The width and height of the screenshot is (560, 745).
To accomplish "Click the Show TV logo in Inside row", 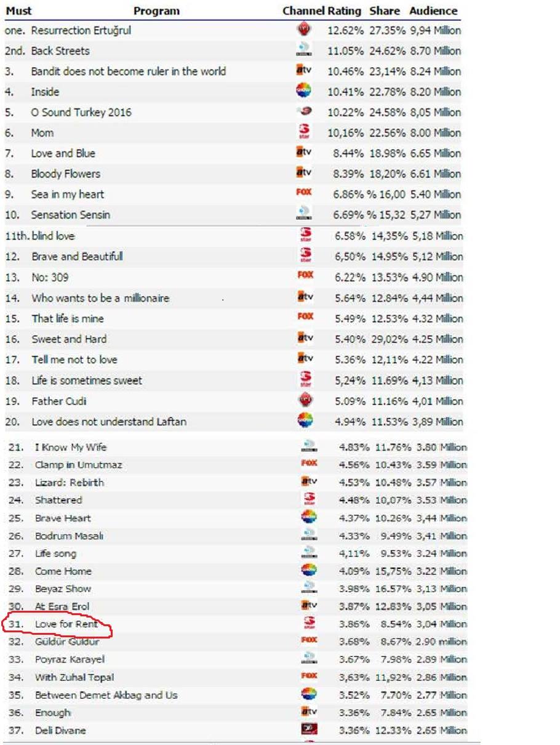I will (x=303, y=91).
